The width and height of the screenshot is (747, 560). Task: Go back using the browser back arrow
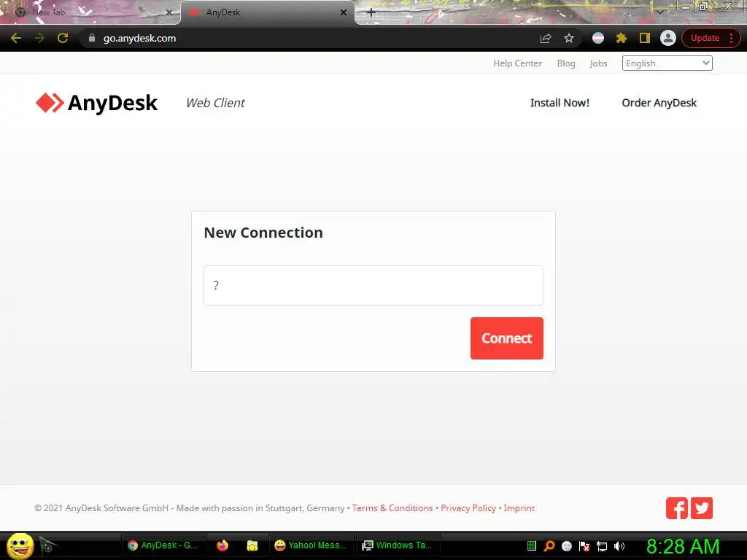tap(16, 38)
